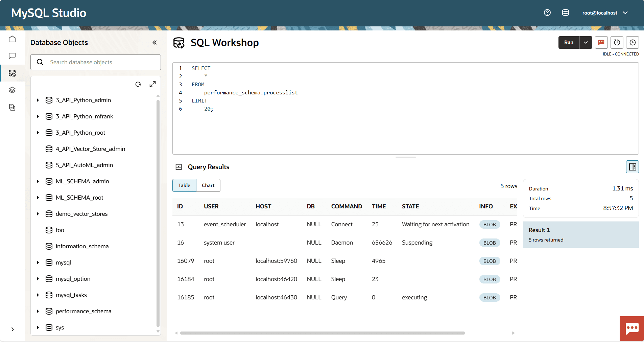The height and width of the screenshot is (342, 644).
Task: Expand the demo_vector_stores schema
Action: point(38,214)
